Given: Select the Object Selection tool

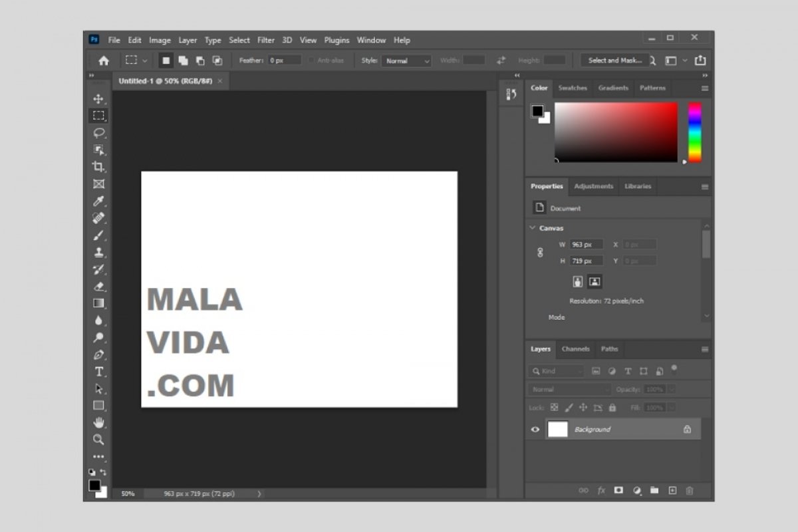Looking at the screenshot, I should (98, 150).
